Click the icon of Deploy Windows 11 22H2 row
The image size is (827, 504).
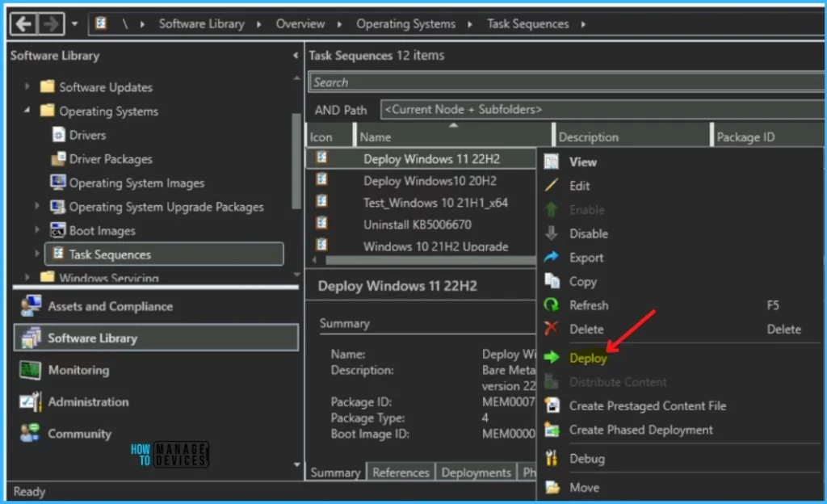321,157
